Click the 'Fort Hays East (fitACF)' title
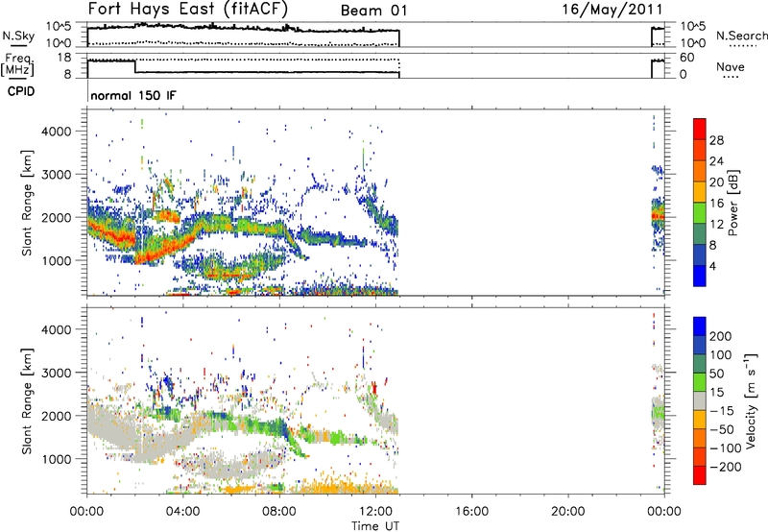This screenshot has width=768, height=532. (x=187, y=10)
